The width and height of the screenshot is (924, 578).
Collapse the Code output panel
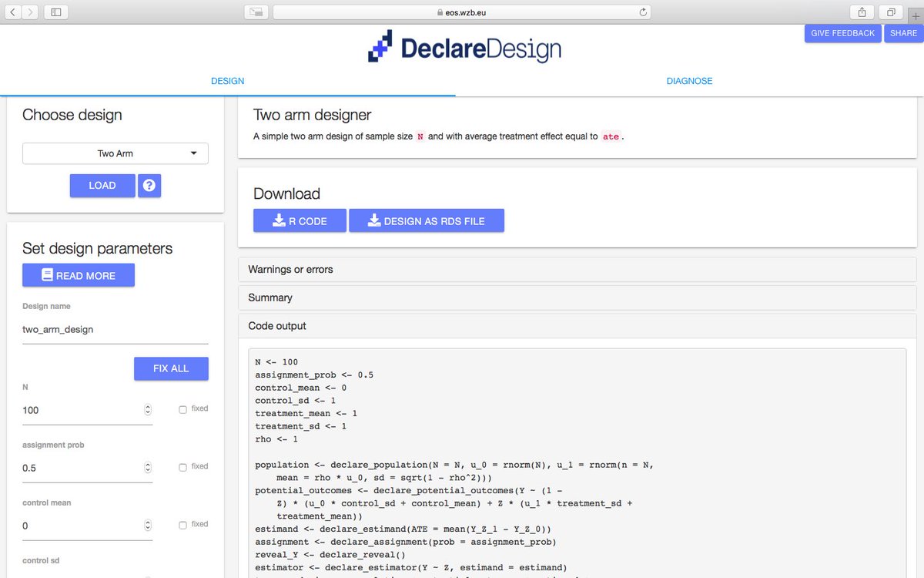coord(577,326)
